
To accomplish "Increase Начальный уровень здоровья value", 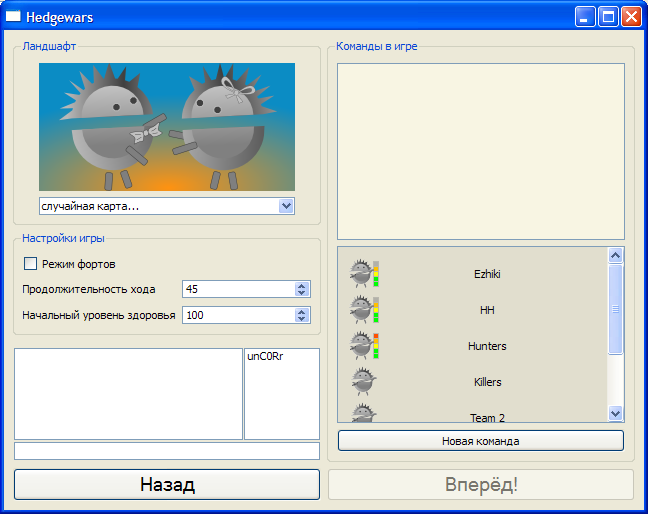I will pos(302,311).
